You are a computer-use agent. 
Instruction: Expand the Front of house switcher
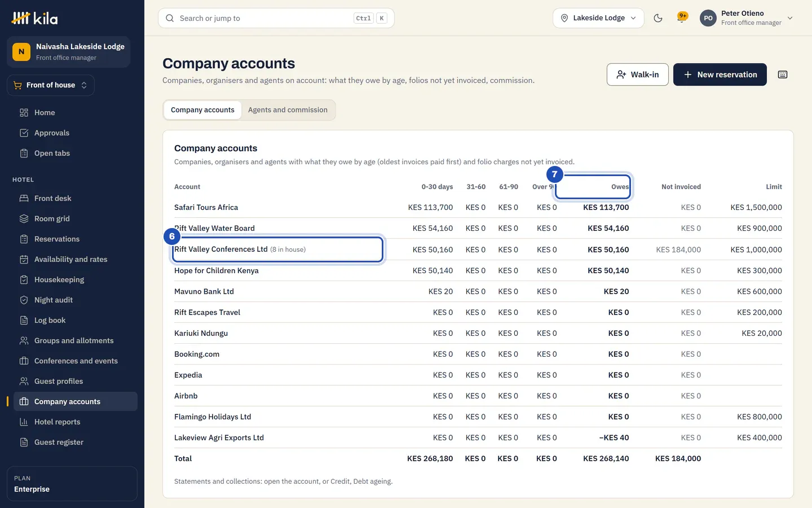point(51,85)
